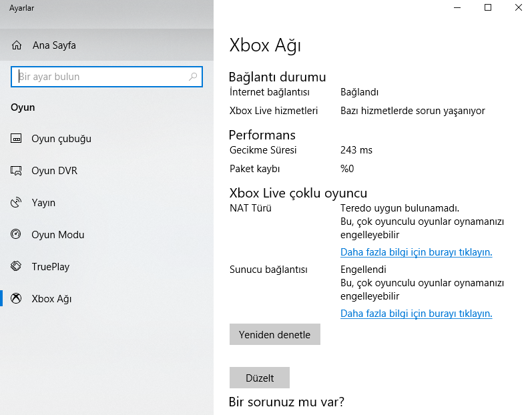This screenshot has width=532, height=415.
Task: Select Xbox Ağı in the sidebar
Action: click(107, 298)
